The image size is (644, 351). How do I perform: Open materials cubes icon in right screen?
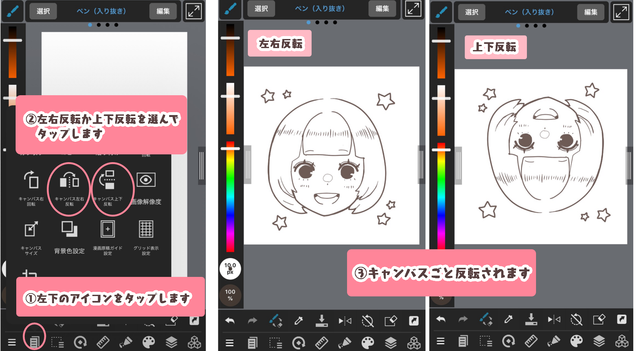point(622,341)
